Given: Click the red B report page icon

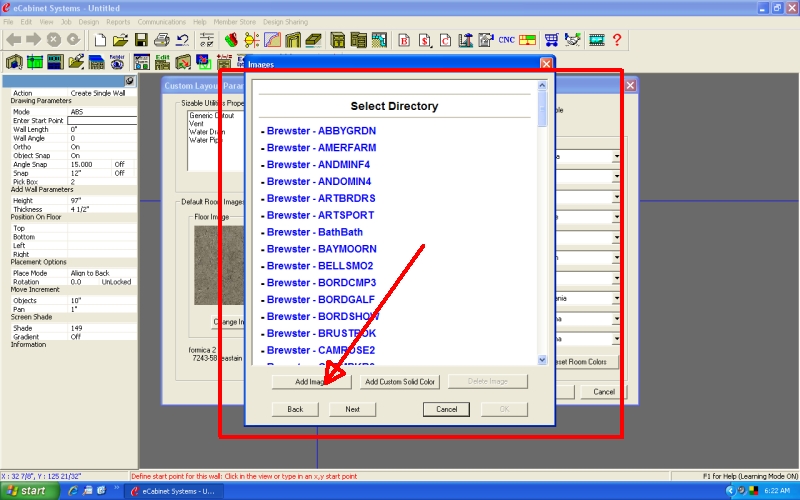Looking at the screenshot, I should (x=404, y=40).
